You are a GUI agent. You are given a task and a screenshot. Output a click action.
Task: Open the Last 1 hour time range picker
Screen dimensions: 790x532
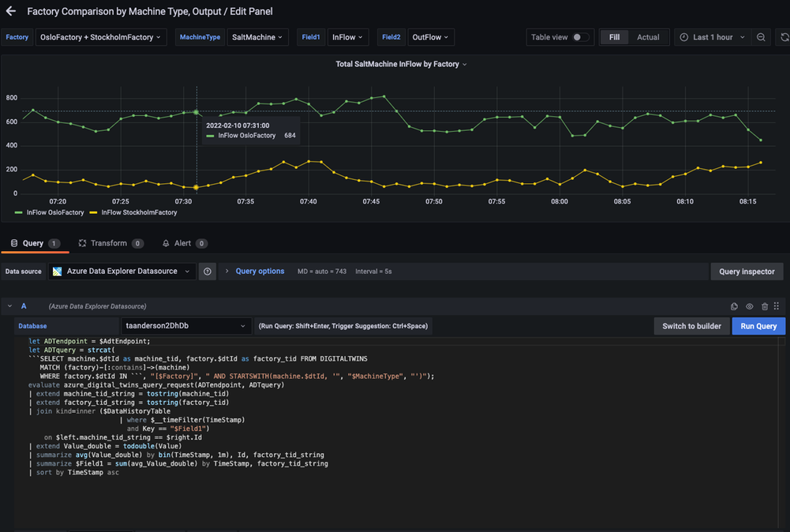tap(713, 37)
